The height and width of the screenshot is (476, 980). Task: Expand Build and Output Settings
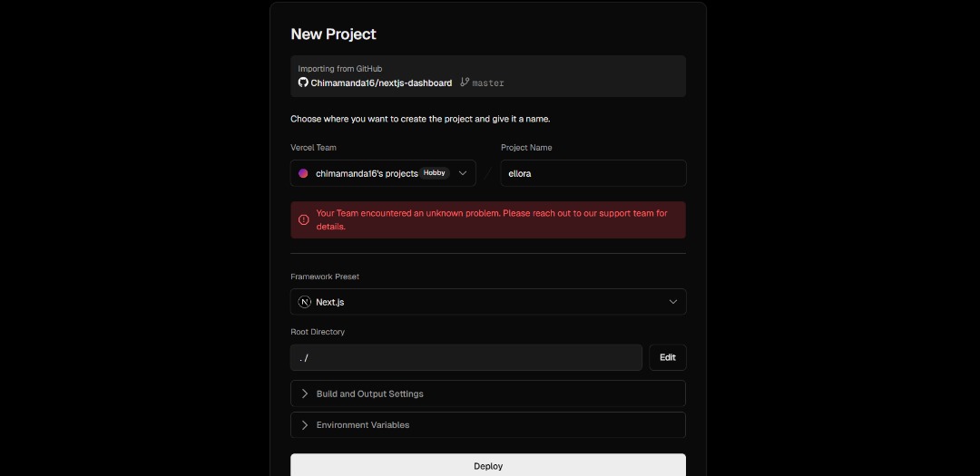488,393
